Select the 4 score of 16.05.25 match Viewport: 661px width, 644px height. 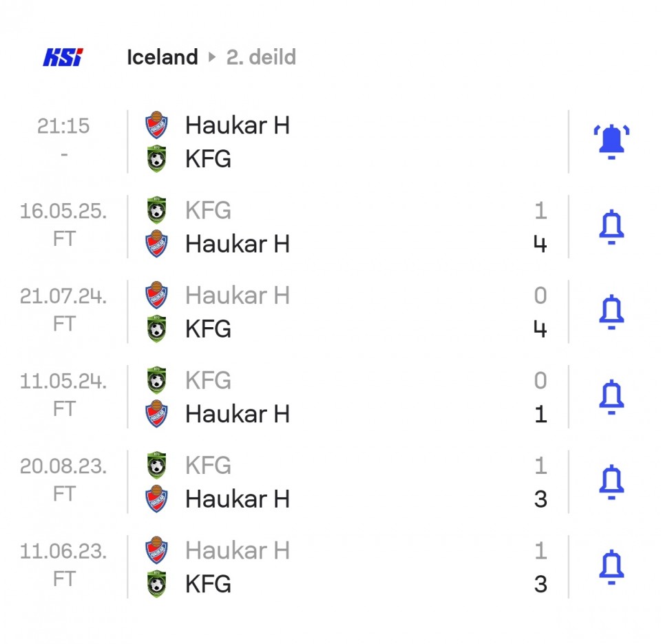[540, 245]
